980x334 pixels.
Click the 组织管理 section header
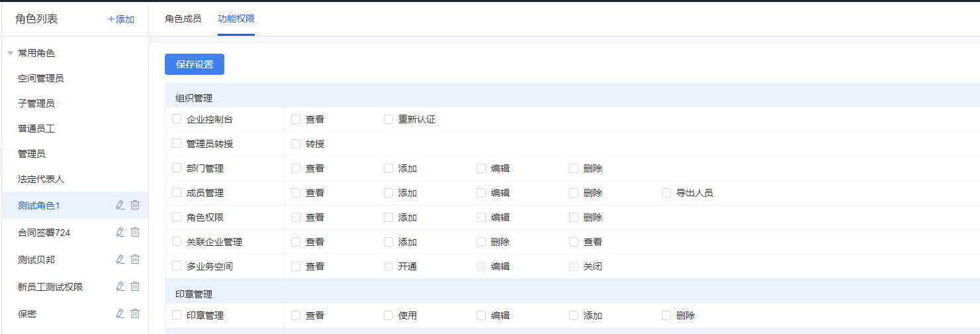pos(194,98)
